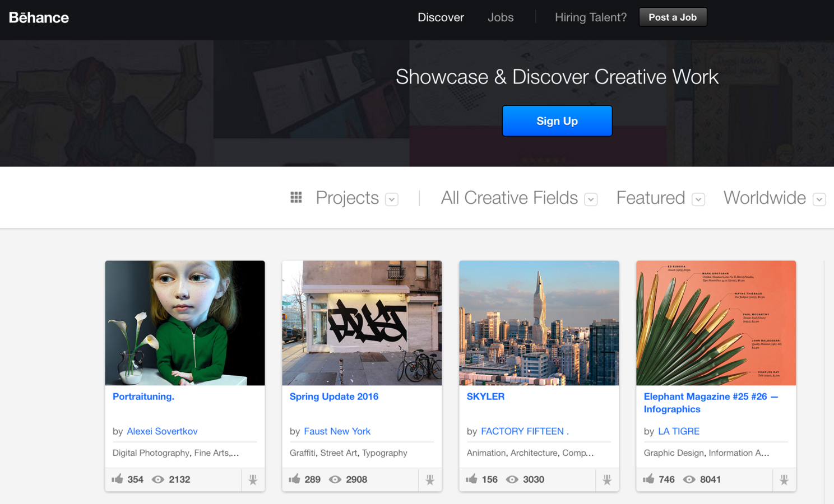Click pin icon on Portraituning card
This screenshot has width=834, height=504.
point(253,479)
